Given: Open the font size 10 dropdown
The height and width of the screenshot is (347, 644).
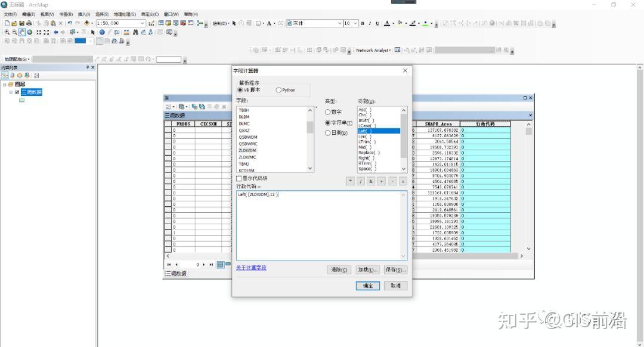Looking at the screenshot, I should click(x=355, y=23).
